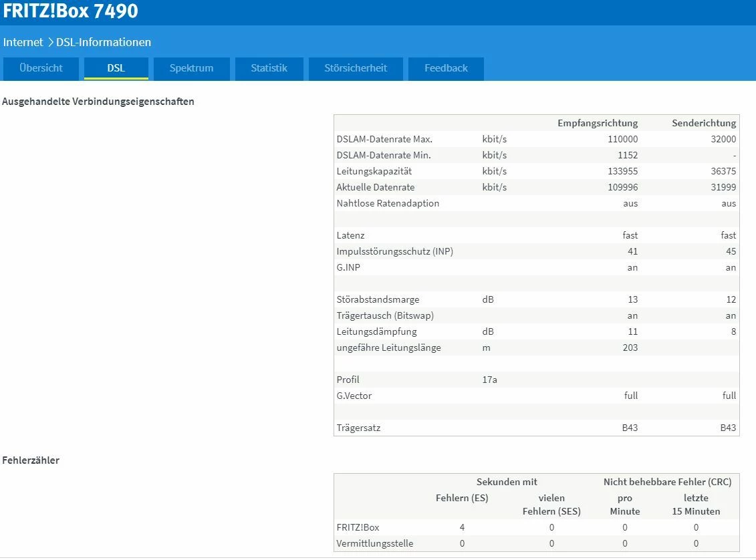Image resolution: width=756 pixels, height=560 pixels.
Task: Switch to the Spektrum tab
Action: (191, 68)
